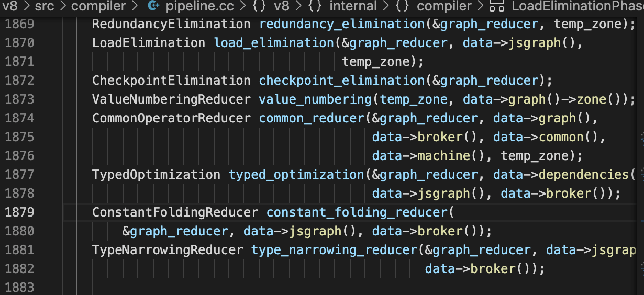
Task: Select the v8 namespace breadcrumb
Action: pos(282,6)
